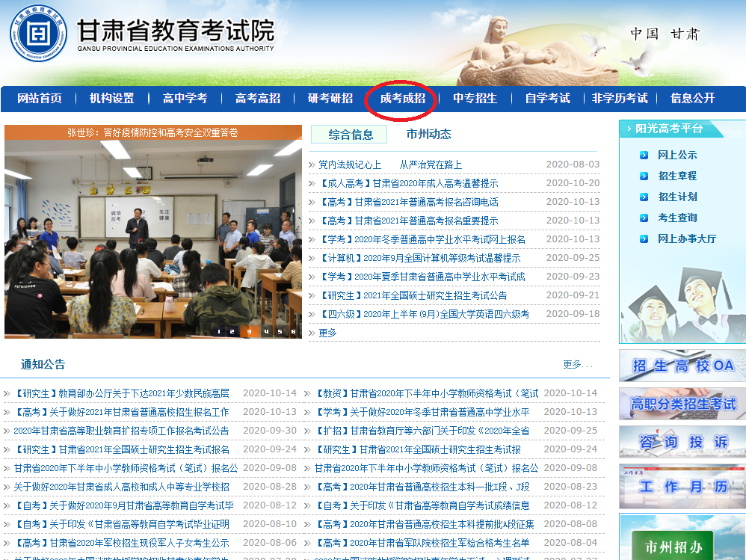Image resolution: width=746 pixels, height=560 pixels.
Task: Show slideshow image number 1
Action: point(219,331)
